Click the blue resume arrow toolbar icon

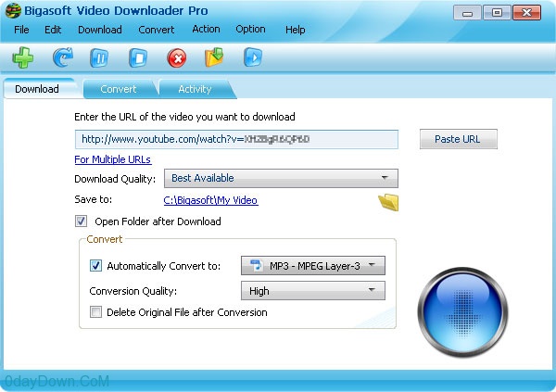63,57
